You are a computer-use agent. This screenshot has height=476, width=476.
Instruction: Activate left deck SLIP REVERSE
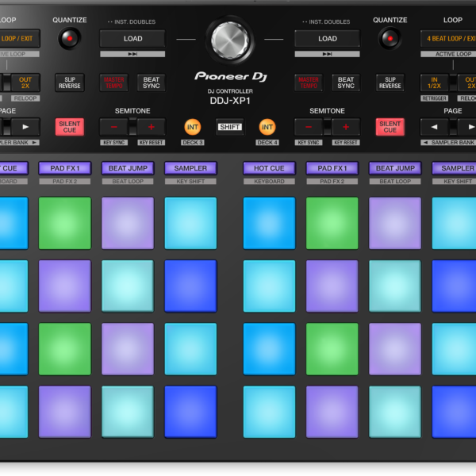coord(70,83)
